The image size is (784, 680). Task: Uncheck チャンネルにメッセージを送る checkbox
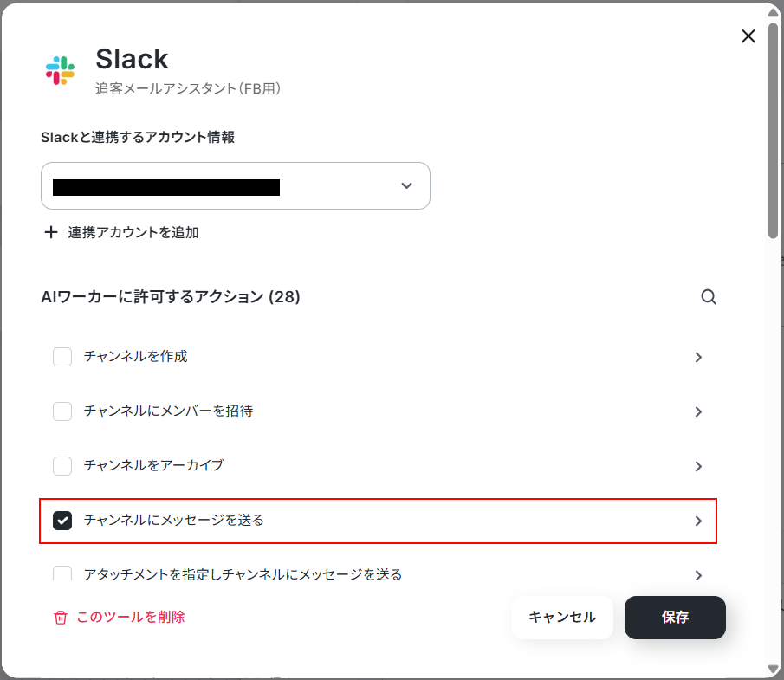click(x=62, y=521)
